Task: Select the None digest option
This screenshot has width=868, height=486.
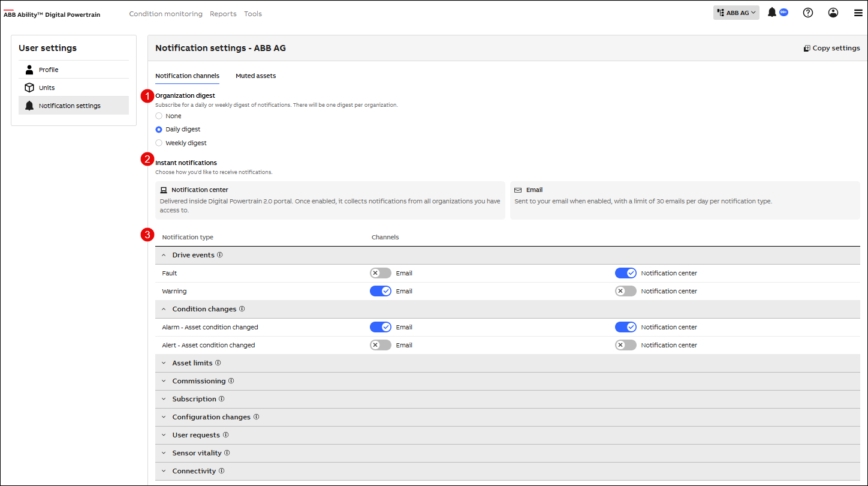Action: (x=159, y=116)
